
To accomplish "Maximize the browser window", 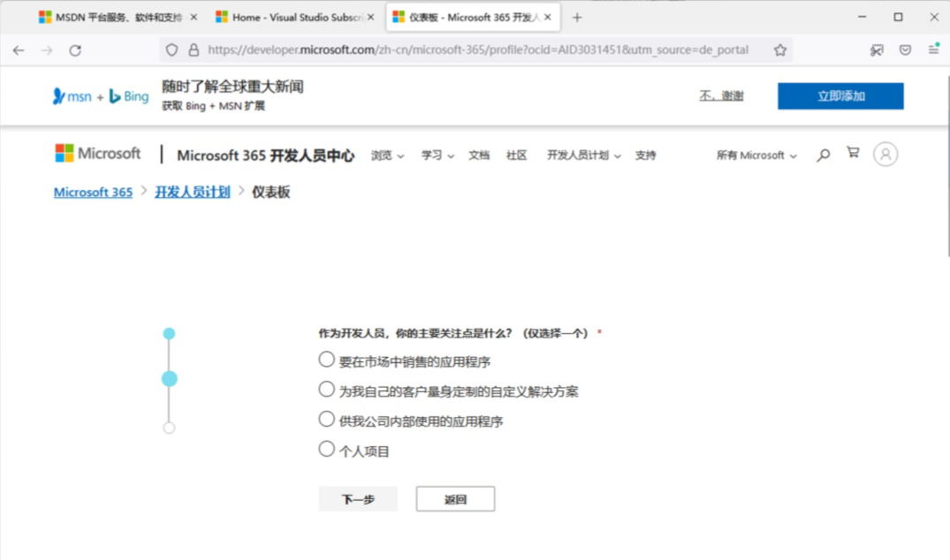I will point(898,17).
